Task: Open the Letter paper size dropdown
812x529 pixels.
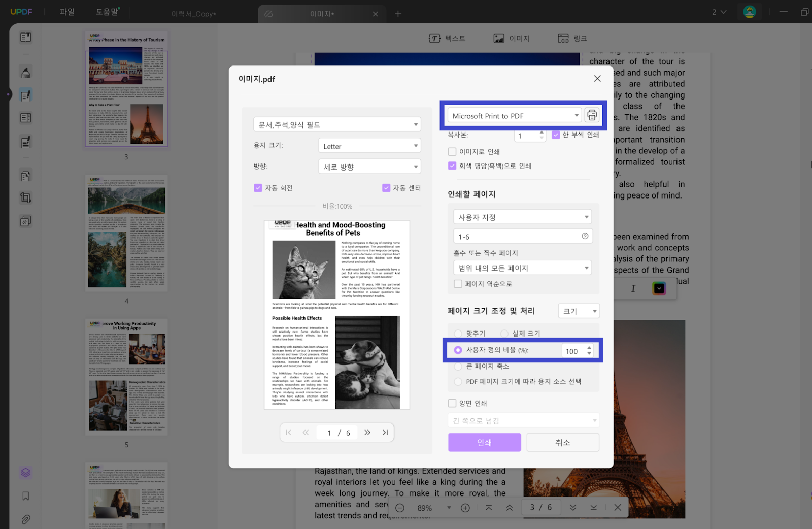Action: pos(369,146)
